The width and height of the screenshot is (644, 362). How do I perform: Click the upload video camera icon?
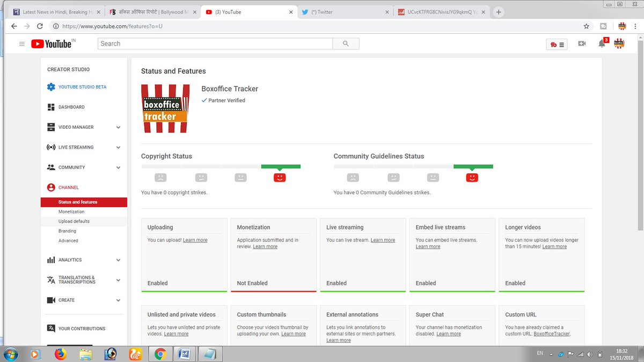[x=582, y=44]
